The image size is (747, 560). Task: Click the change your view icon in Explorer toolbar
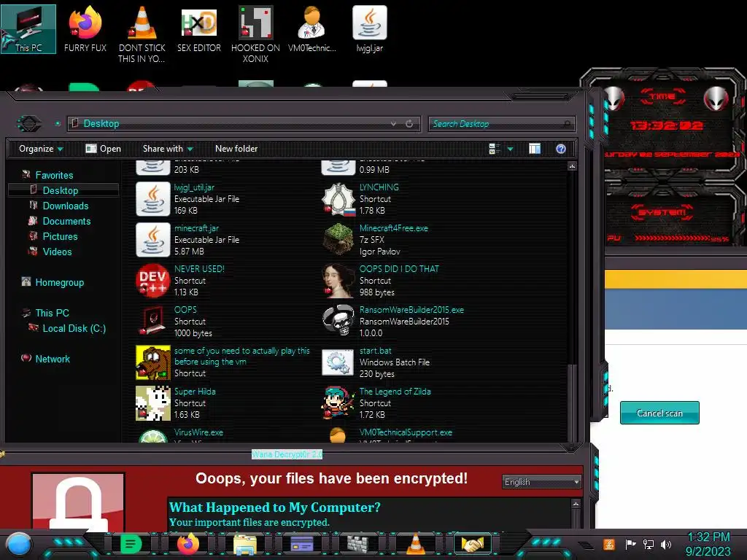pos(495,149)
